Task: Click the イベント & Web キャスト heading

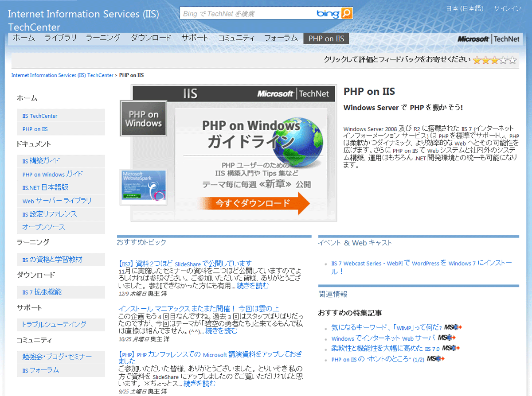Action: pyautogui.click(x=355, y=243)
